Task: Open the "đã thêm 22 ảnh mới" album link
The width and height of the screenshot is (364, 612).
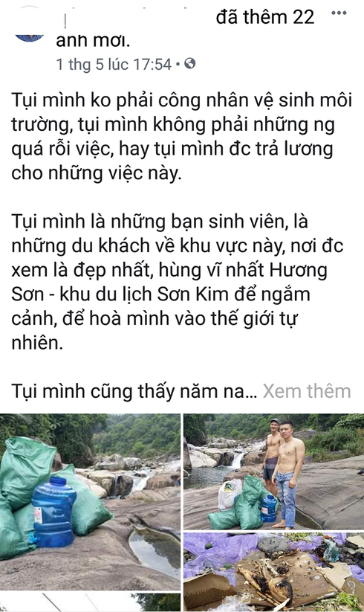Action: click(x=185, y=28)
